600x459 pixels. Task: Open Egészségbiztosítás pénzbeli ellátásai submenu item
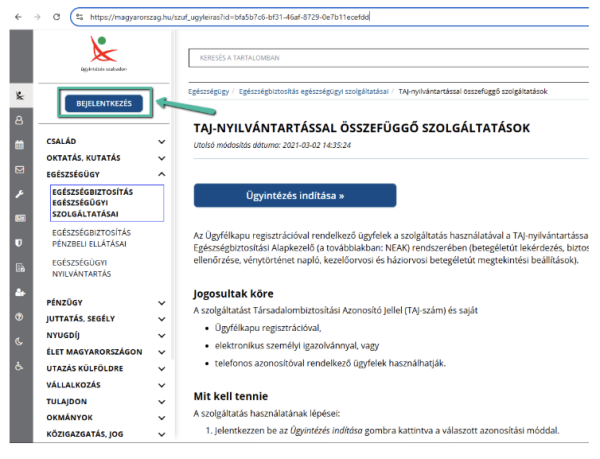[91, 238]
